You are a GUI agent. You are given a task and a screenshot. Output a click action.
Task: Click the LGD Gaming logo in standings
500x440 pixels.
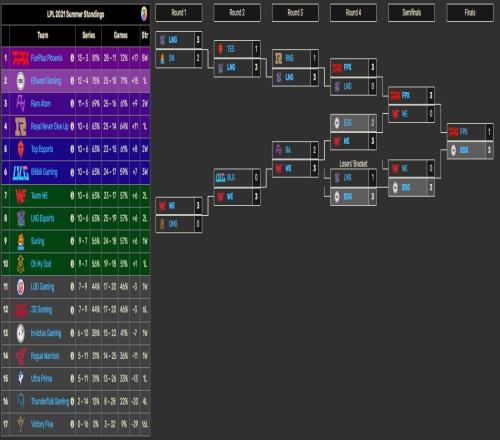[21, 287]
